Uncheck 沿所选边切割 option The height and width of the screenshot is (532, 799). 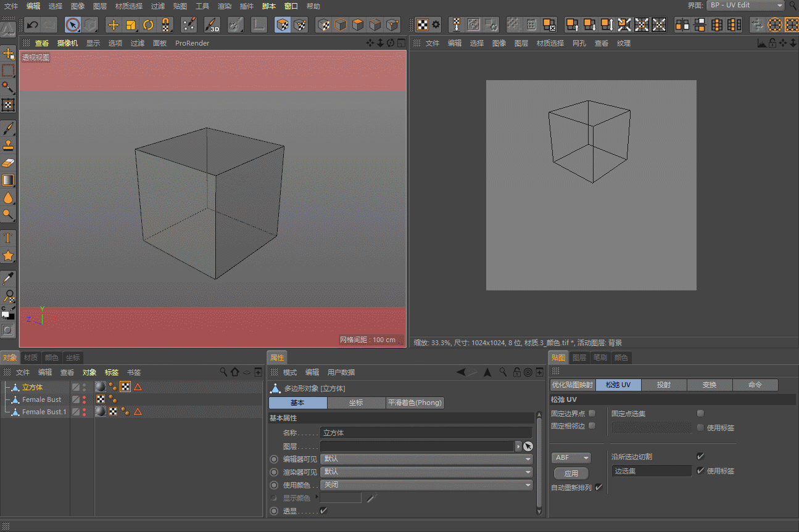coord(700,457)
